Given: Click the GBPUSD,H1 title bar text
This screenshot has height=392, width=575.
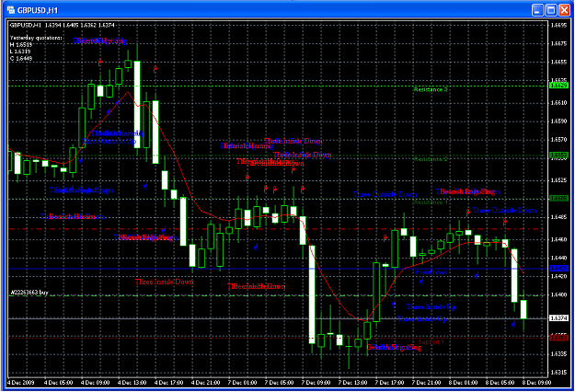Looking at the screenshot, I should click(x=38, y=10).
